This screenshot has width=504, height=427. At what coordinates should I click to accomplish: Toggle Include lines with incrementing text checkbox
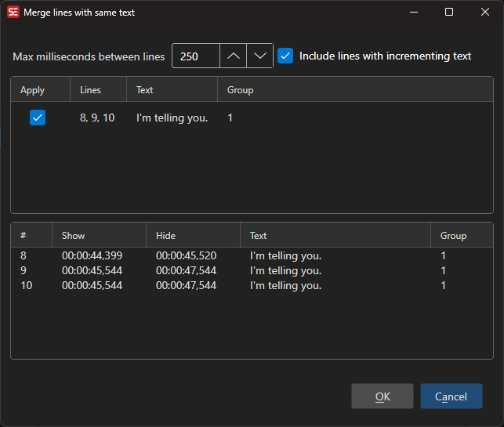point(285,56)
